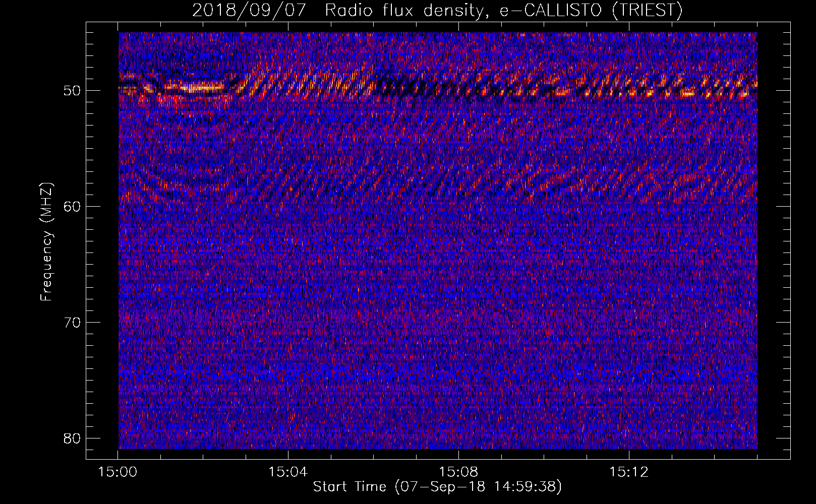Image resolution: width=816 pixels, height=504 pixels.
Task: Click the plot title 'Radio flux density, e-CALLISTO (TRIEST)'
Action: tap(504, 10)
